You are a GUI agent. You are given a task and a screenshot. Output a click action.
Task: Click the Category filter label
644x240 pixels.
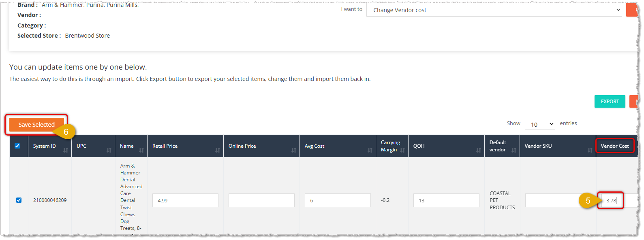point(32,25)
